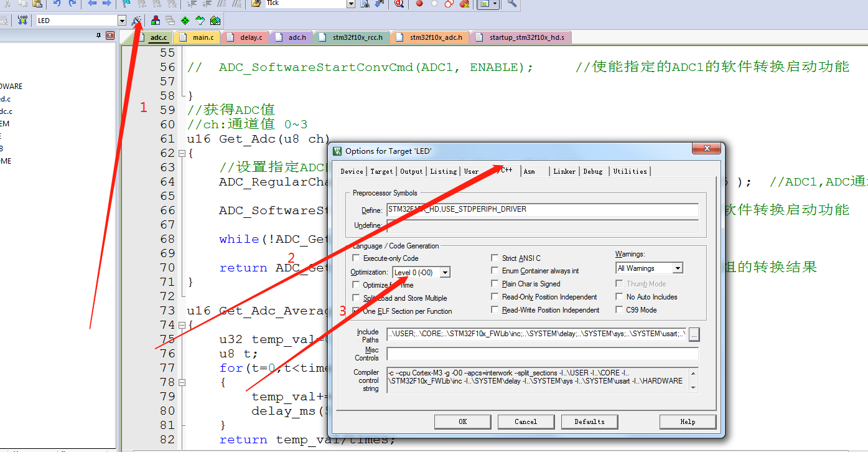Screen dimensions: 868x452
Task: Open the LED target selection dropdown
Action: click(x=122, y=20)
